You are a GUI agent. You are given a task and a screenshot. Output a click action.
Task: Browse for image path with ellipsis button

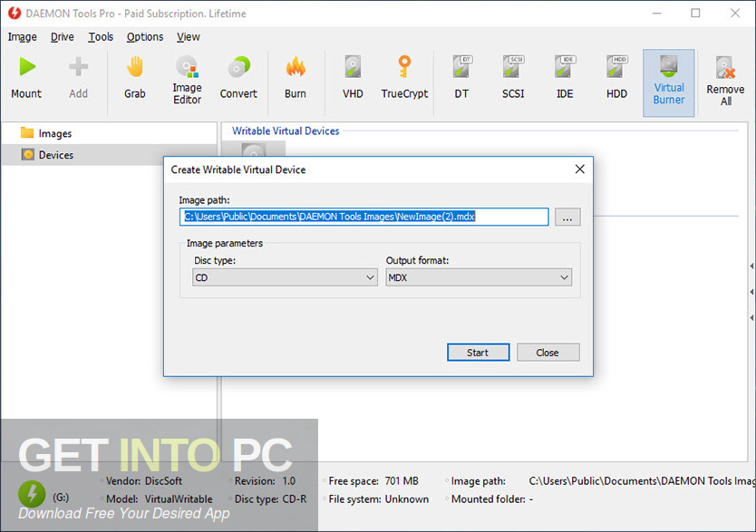pos(567,217)
